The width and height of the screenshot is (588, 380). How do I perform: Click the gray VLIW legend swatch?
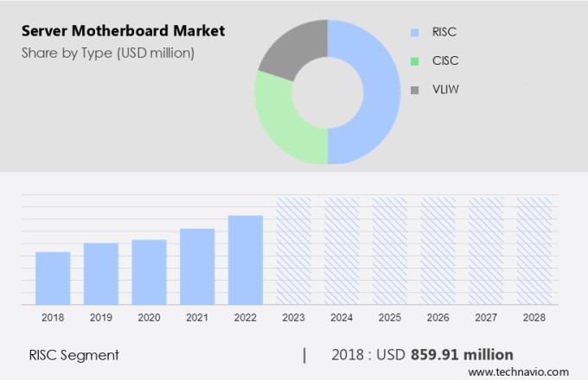click(x=414, y=90)
